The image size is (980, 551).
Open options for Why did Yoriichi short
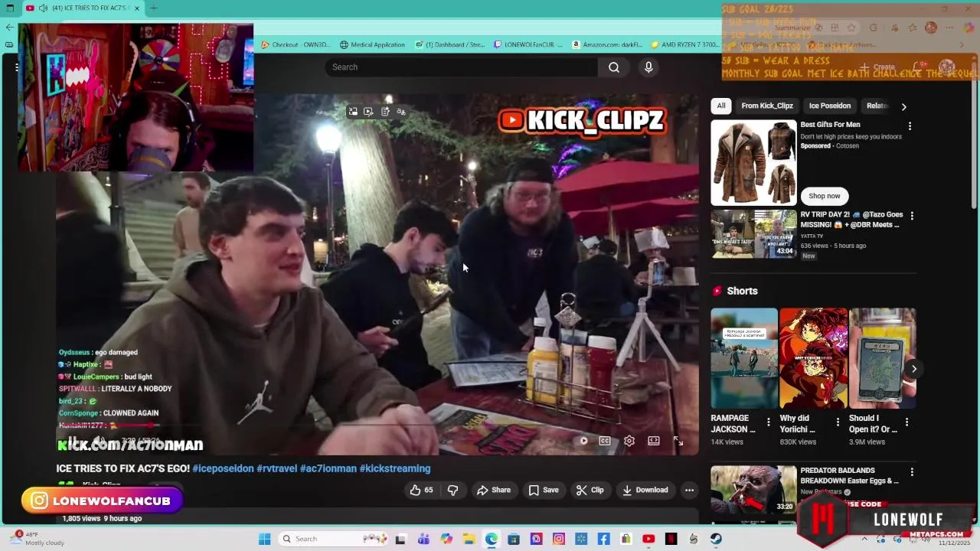click(838, 422)
